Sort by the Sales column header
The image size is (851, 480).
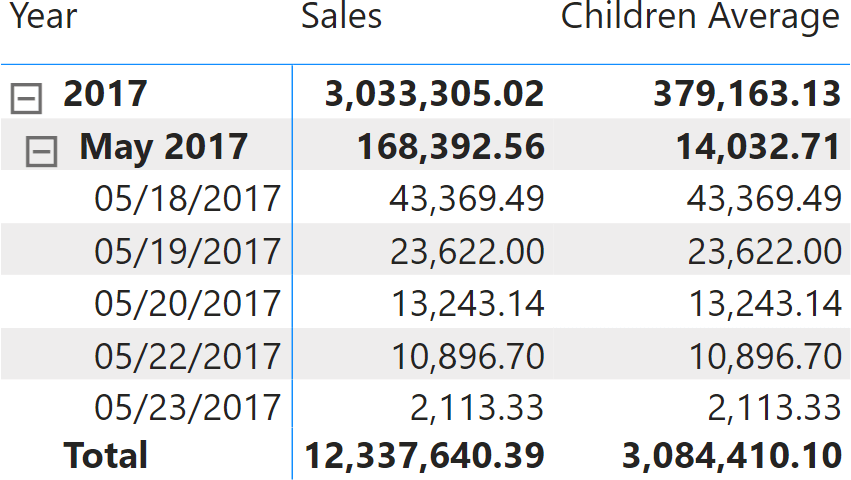pyautogui.click(x=341, y=17)
